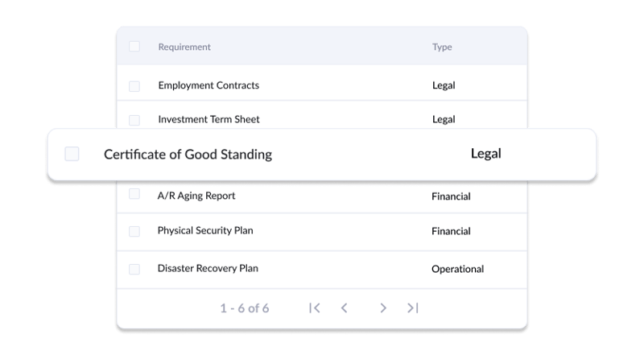
Task: Tick the Disaster Recovery Plan checkbox
Action: (134, 269)
